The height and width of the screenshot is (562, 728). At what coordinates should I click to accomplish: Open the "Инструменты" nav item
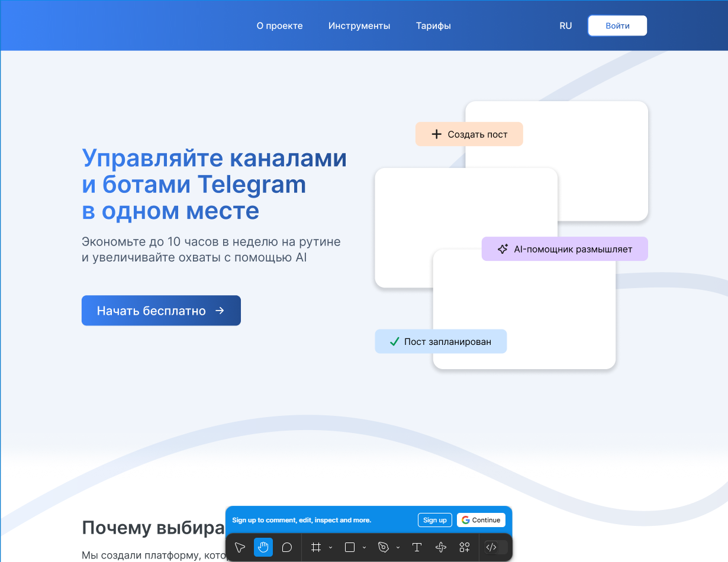point(359,26)
